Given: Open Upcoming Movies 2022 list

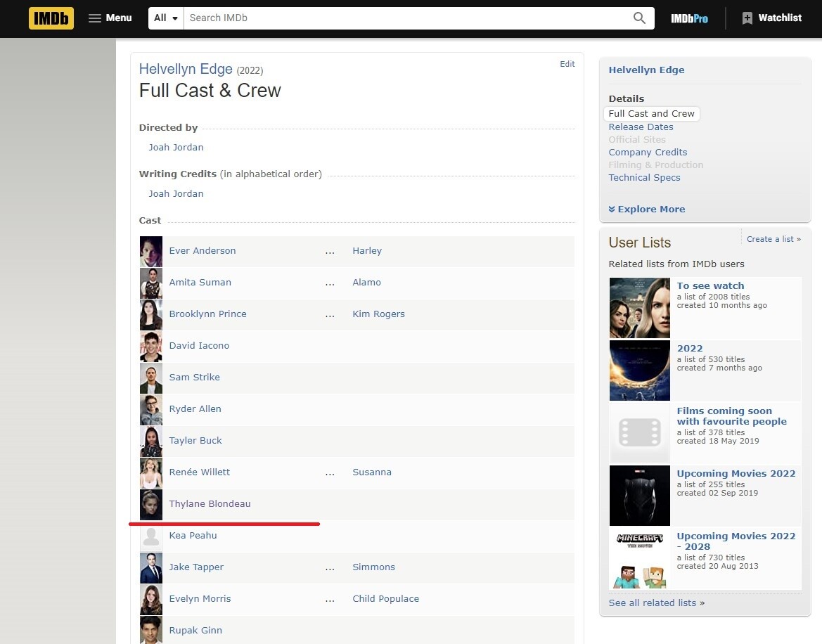Looking at the screenshot, I should pos(736,473).
